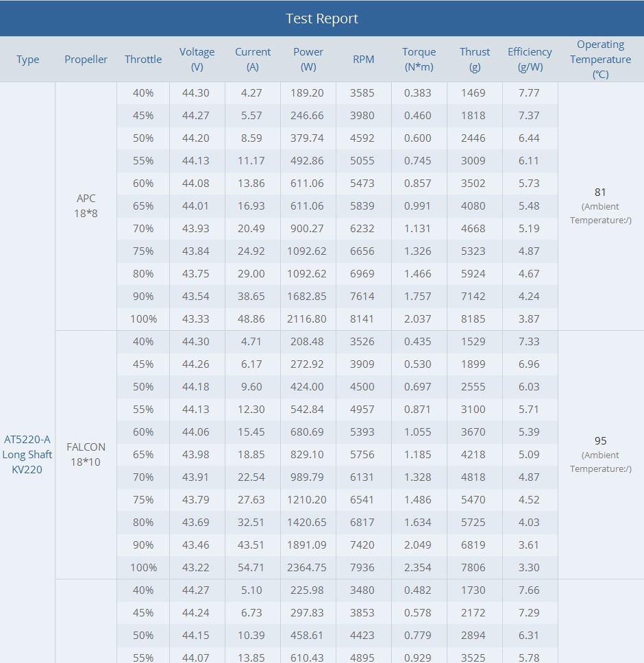Select current value 54.71
The height and width of the screenshot is (663, 644).
click(251, 567)
